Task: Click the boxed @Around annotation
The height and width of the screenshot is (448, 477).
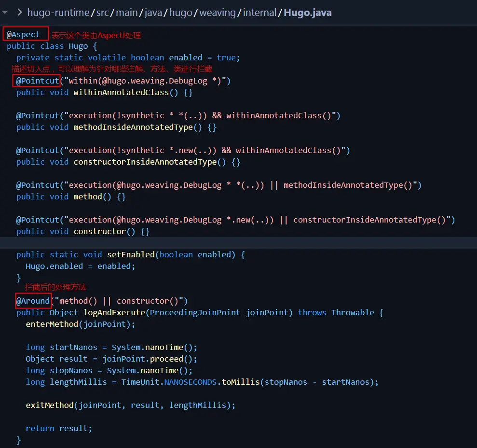Action: (33, 301)
